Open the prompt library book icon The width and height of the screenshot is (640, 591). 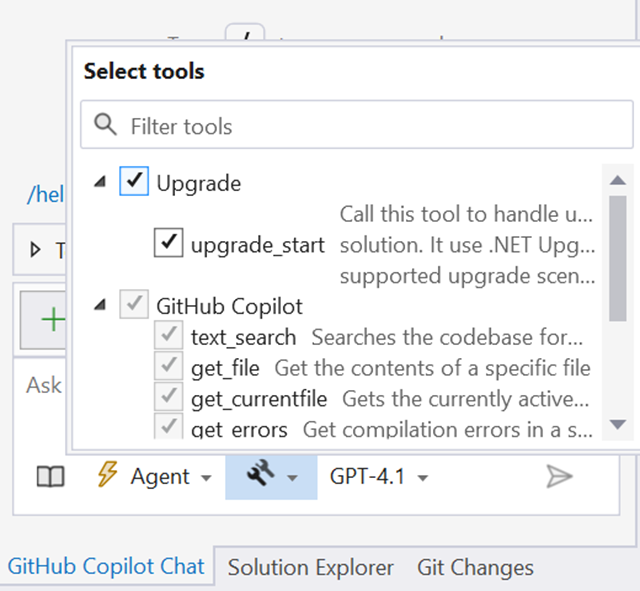(51, 476)
